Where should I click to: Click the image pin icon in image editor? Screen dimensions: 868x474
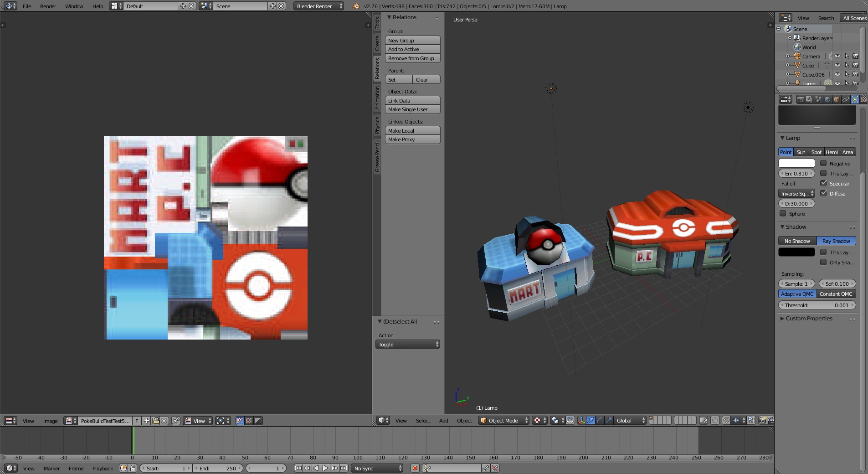click(176, 421)
